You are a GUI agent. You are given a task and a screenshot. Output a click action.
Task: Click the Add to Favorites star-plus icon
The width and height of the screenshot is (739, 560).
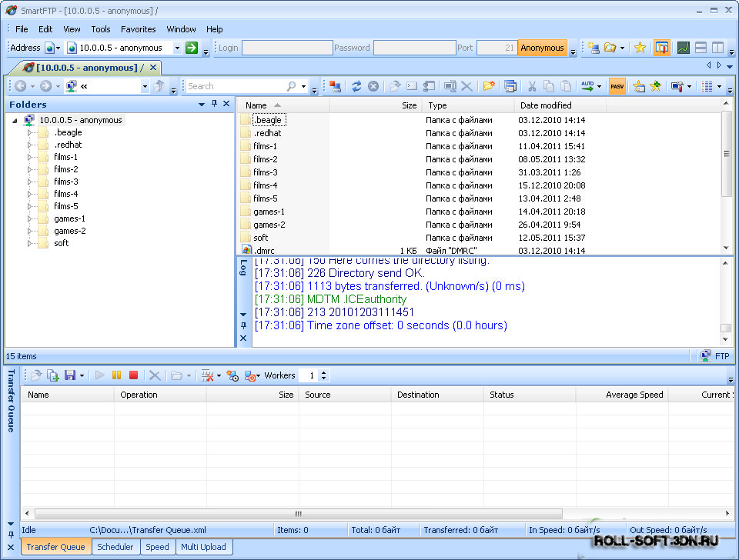656,86
